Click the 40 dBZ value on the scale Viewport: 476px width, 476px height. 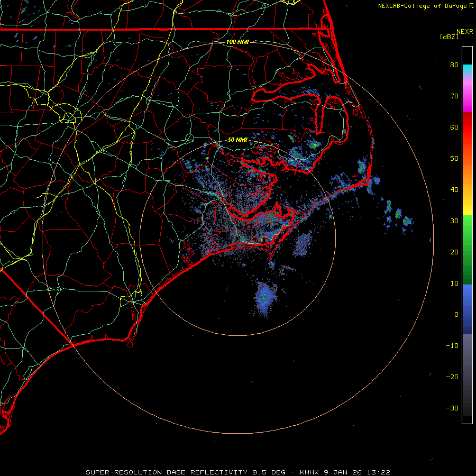[454, 190]
